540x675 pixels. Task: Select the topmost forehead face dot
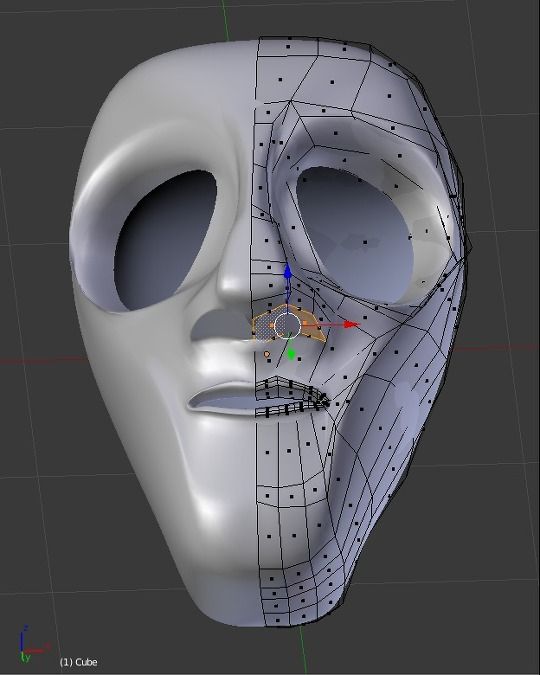pos(288,46)
